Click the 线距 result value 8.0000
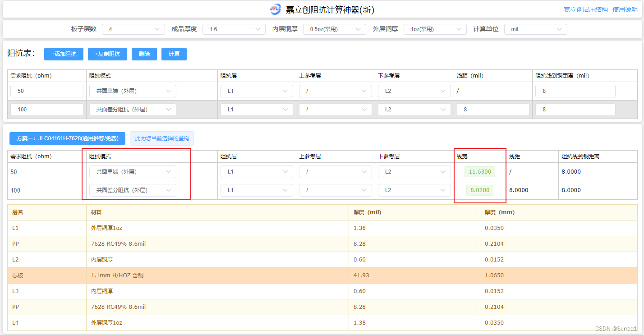 click(x=519, y=190)
